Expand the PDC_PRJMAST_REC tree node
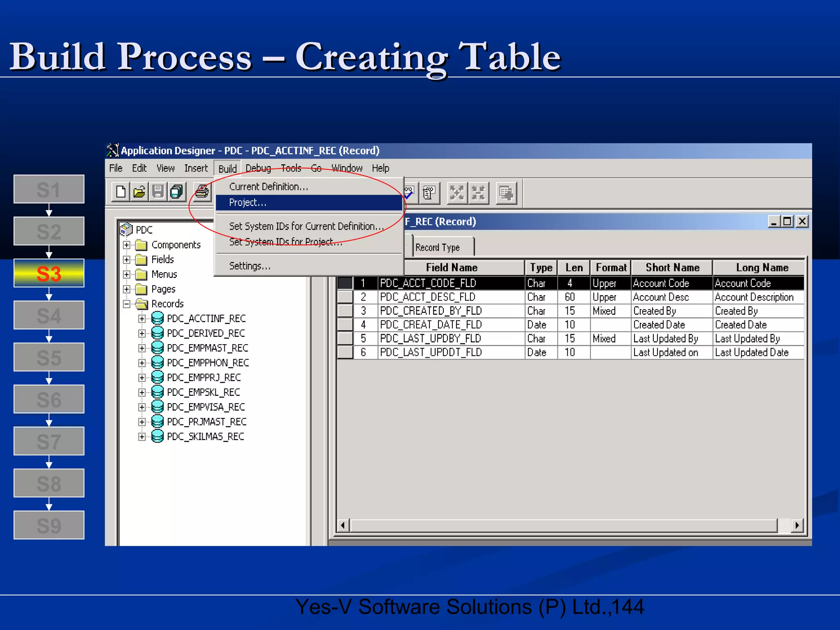 coord(142,422)
